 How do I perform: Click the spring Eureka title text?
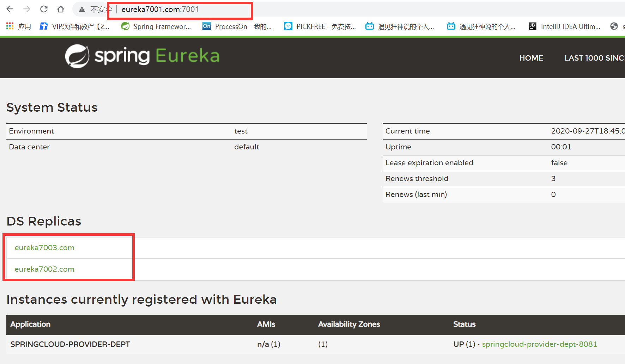point(157,56)
